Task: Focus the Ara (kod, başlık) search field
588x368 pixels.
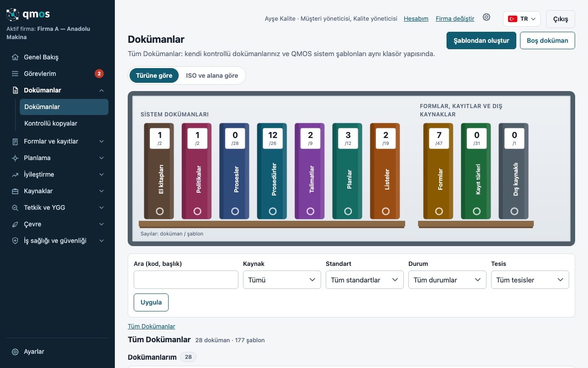Action: 186,280
